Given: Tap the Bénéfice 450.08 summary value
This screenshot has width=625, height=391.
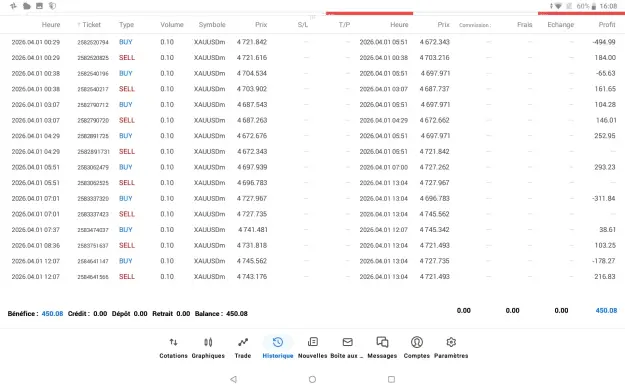Looking at the screenshot, I should [52, 314].
